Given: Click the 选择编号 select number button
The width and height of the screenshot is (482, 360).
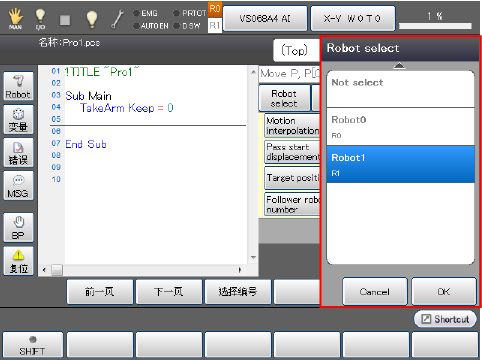Looking at the screenshot, I should coord(238,292).
